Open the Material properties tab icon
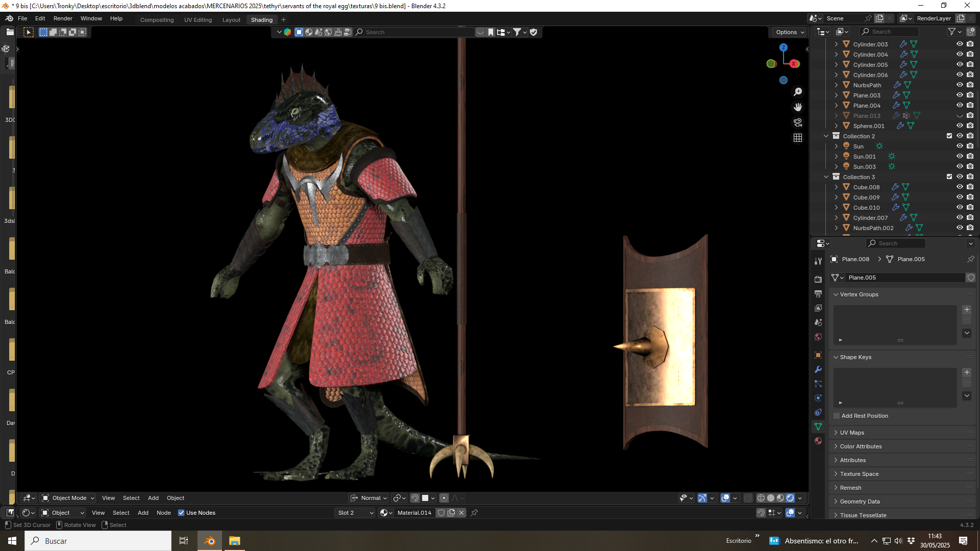980x551 pixels. (x=818, y=441)
